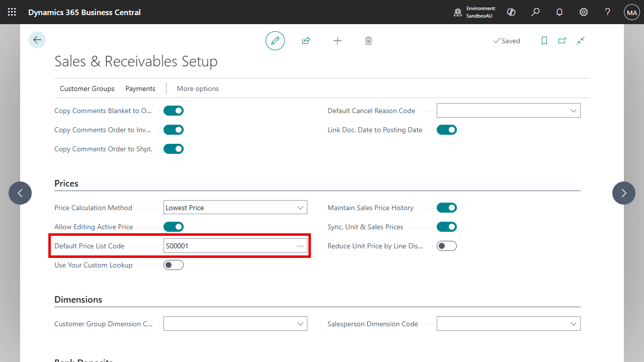Click the Saved status indicator
644x362 pixels.
[x=507, y=41]
